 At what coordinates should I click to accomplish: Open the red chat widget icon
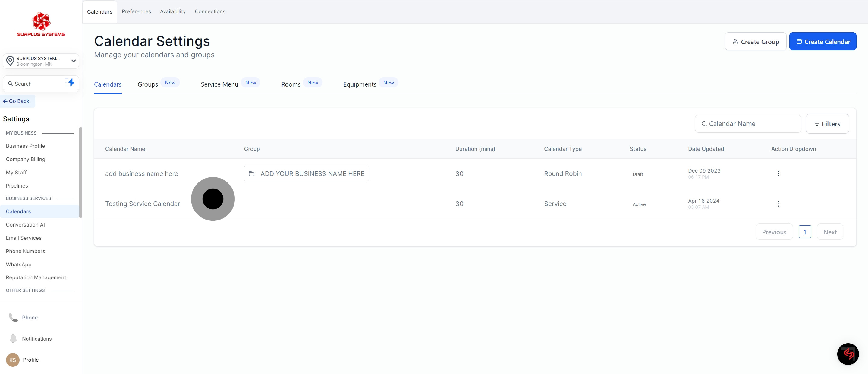tap(848, 354)
